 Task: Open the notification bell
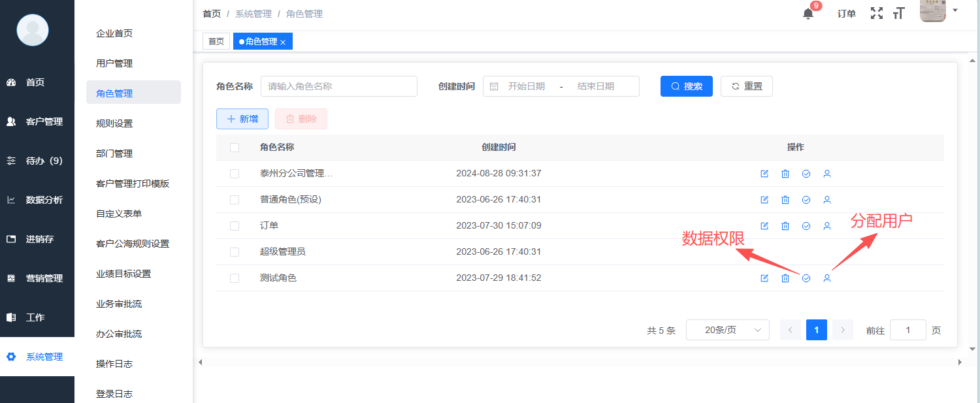[x=808, y=14]
